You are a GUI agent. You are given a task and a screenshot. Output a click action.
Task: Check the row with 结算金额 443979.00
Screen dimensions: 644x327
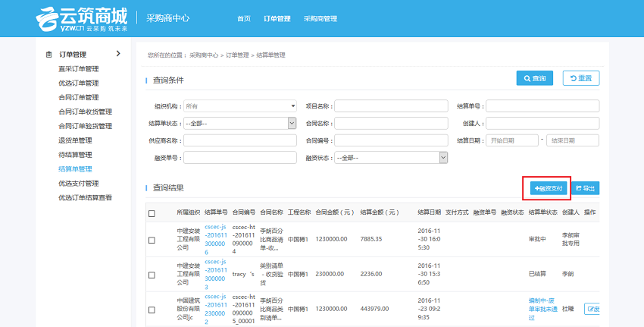pos(152,310)
